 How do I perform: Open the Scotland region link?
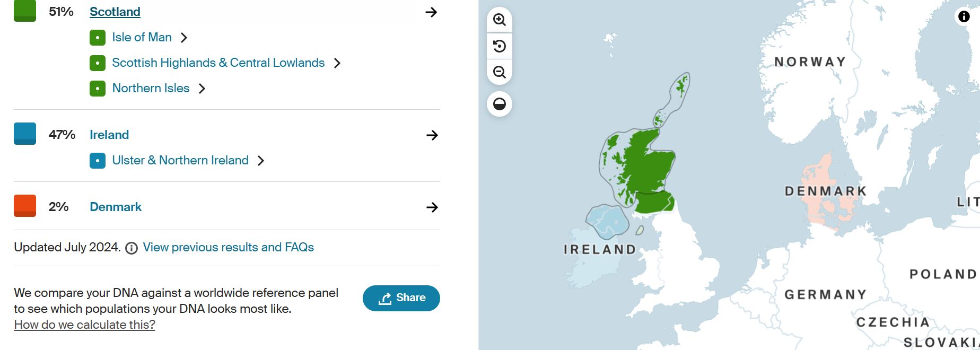pos(115,12)
